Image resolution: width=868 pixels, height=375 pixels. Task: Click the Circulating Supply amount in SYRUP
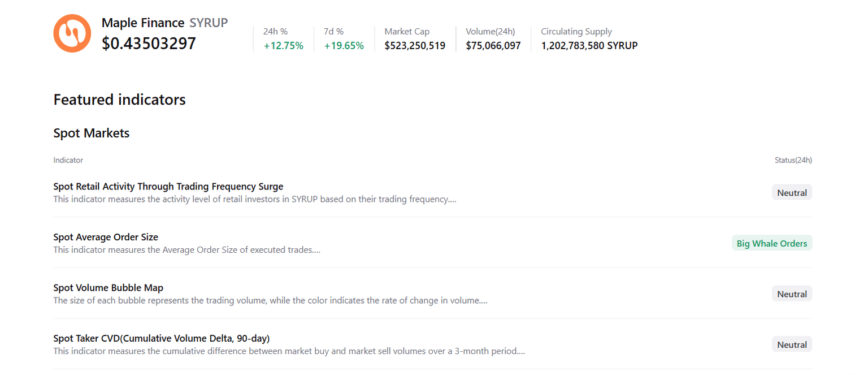click(x=589, y=46)
